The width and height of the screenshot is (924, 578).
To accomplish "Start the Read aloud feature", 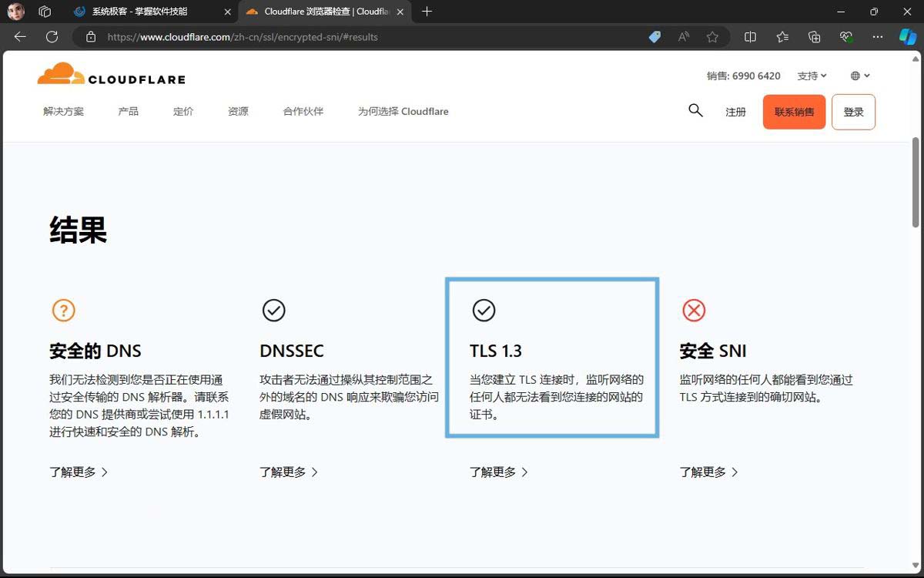I will click(684, 36).
